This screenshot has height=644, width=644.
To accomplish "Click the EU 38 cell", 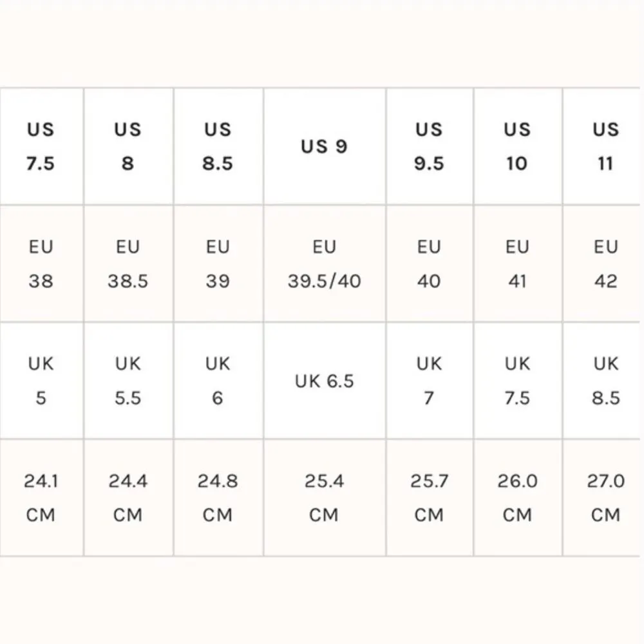I will click(41, 264).
